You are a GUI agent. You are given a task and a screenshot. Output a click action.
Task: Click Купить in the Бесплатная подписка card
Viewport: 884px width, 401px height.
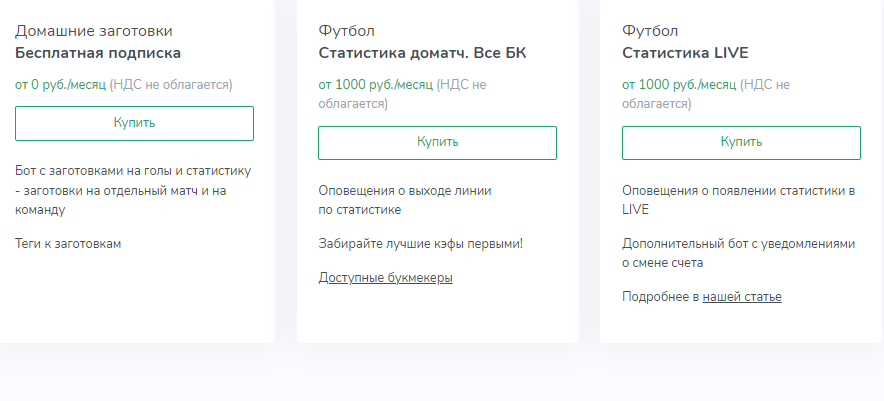(x=134, y=123)
